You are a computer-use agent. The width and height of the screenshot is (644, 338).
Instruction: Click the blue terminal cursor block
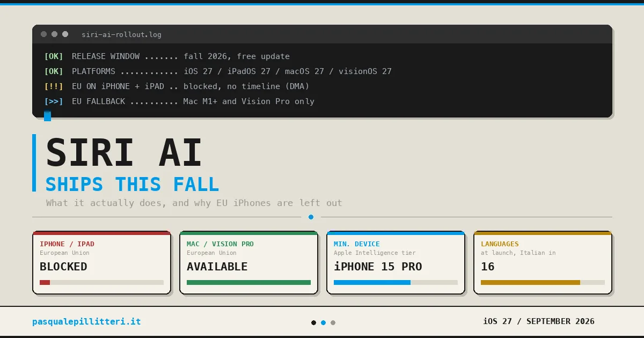tap(47, 116)
